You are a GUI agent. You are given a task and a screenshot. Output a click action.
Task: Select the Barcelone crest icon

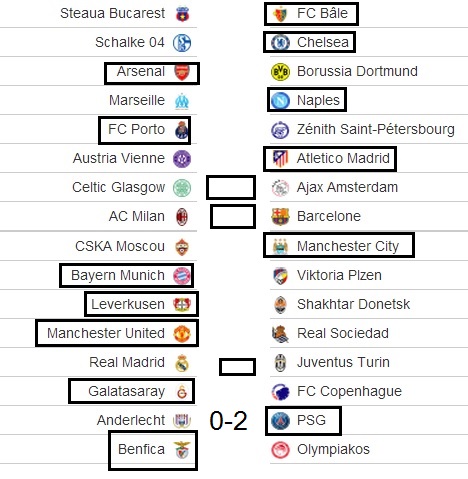(x=280, y=217)
